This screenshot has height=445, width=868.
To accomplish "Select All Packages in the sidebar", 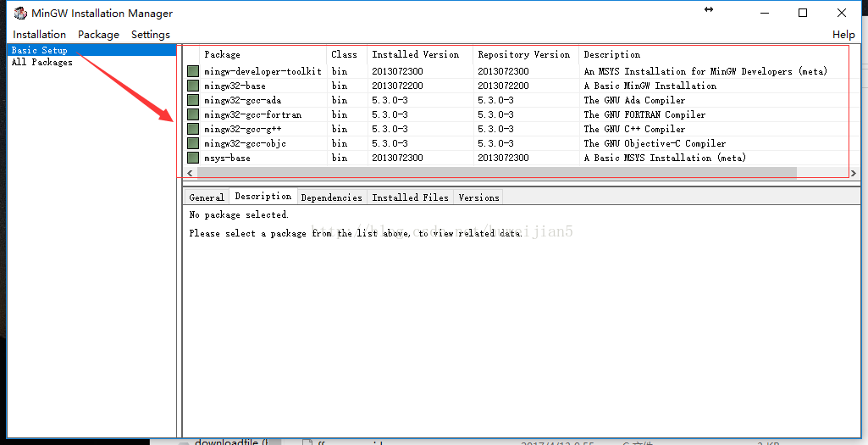I will (x=42, y=62).
